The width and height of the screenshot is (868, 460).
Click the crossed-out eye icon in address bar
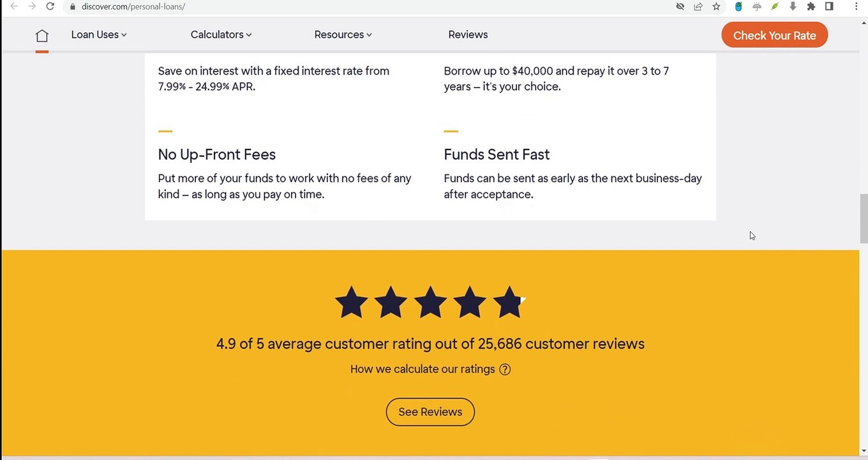[680, 6]
